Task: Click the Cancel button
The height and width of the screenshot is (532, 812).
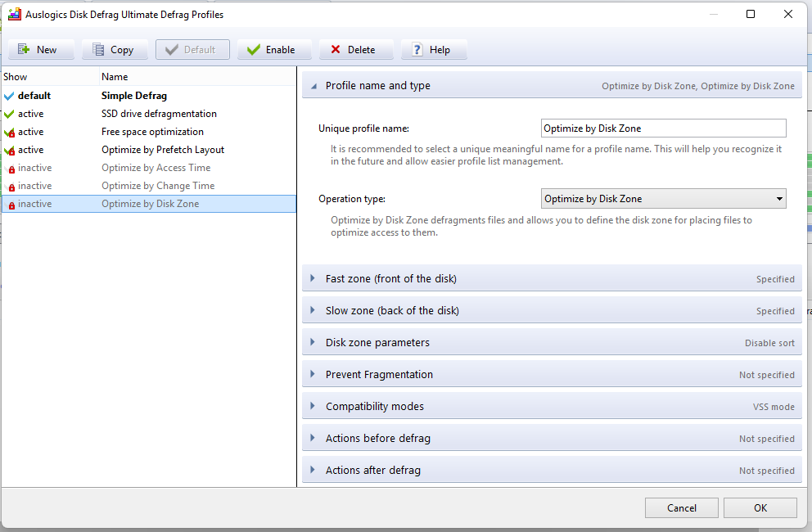Action: [681, 508]
